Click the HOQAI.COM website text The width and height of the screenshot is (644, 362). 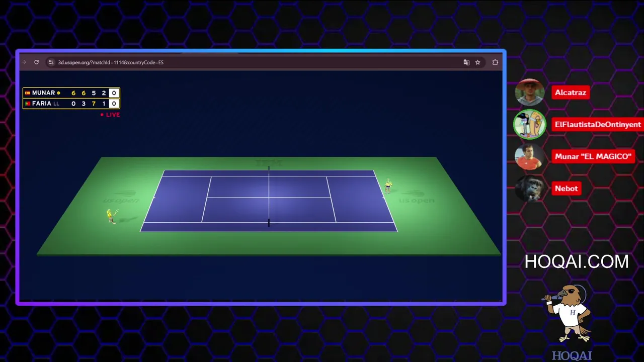tap(577, 261)
